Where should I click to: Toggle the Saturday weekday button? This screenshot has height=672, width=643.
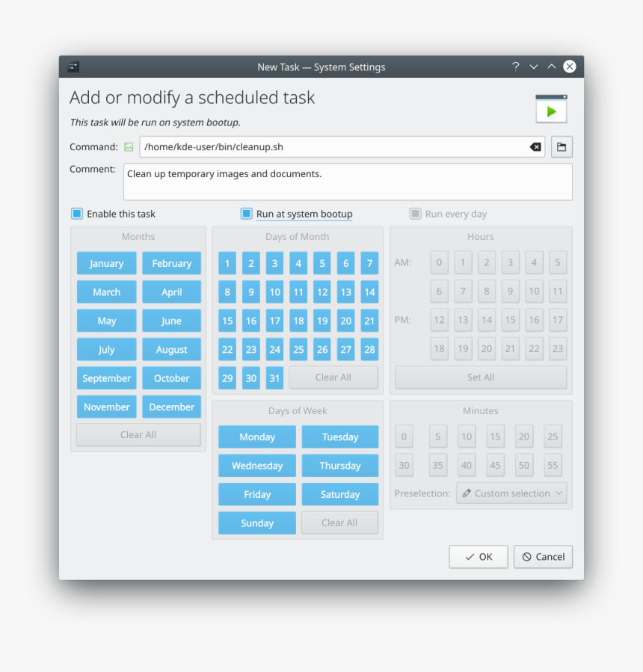[x=340, y=494]
